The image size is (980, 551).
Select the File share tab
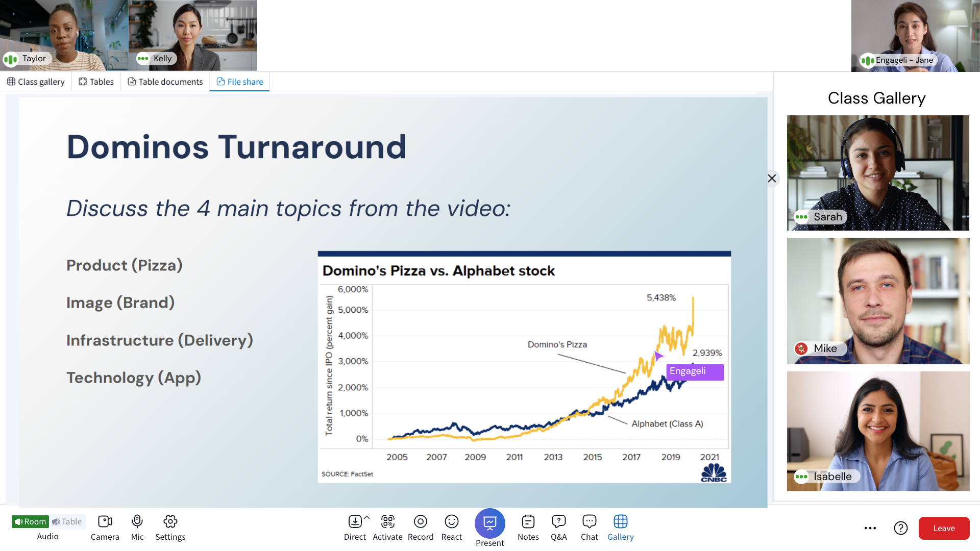tap(240, 82)
